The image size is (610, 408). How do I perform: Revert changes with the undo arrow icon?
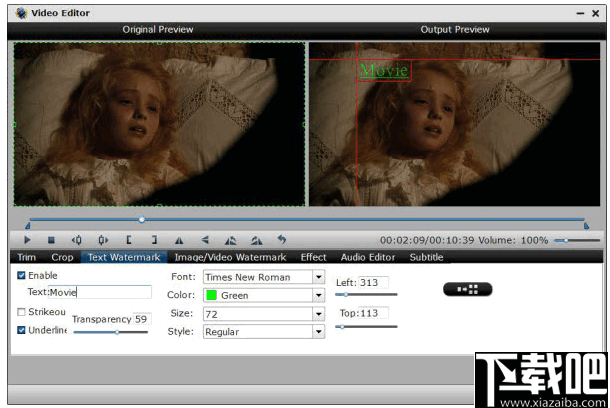[282, 240]
